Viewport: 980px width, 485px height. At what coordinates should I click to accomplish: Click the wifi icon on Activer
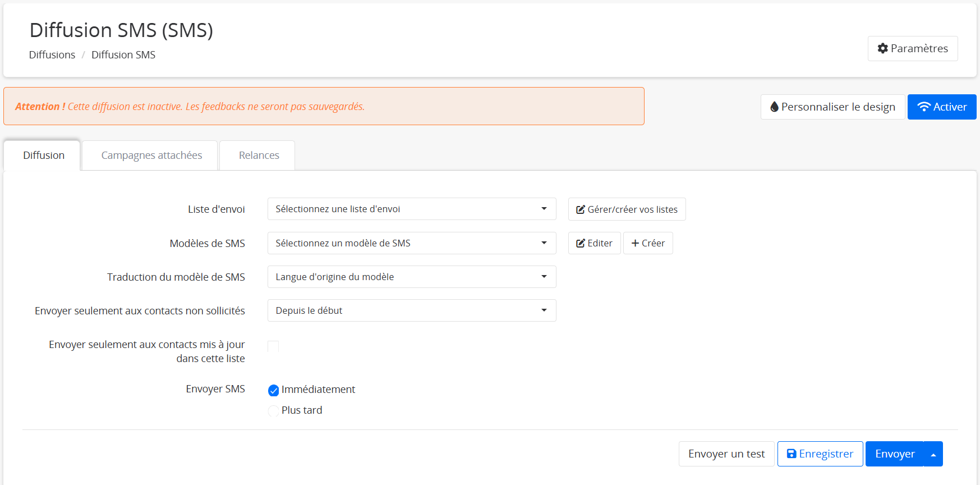tap(923, 107)
